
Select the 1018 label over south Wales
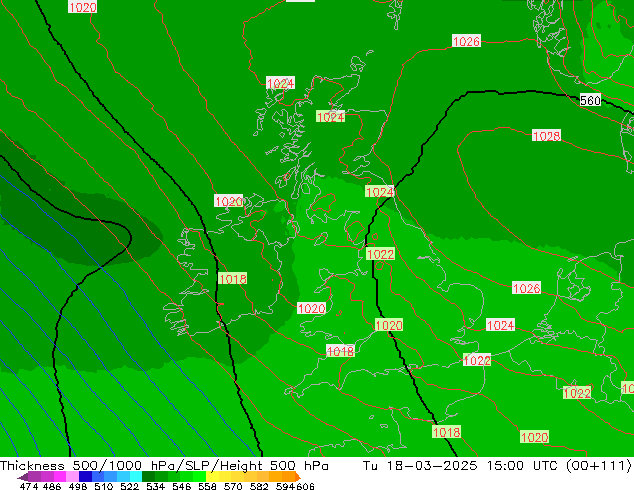tap(340, 351)
